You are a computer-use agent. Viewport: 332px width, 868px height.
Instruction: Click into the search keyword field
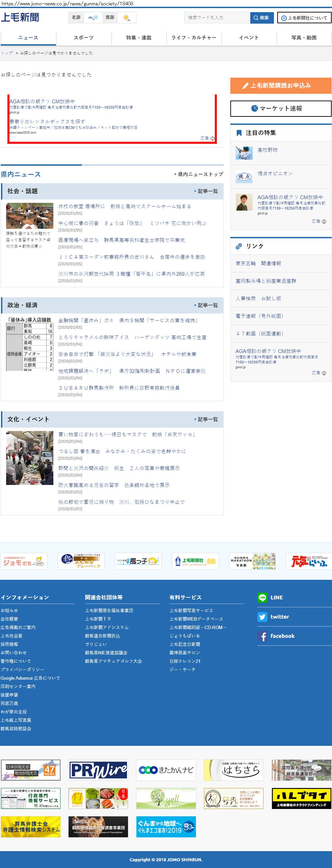pos(216,18)
